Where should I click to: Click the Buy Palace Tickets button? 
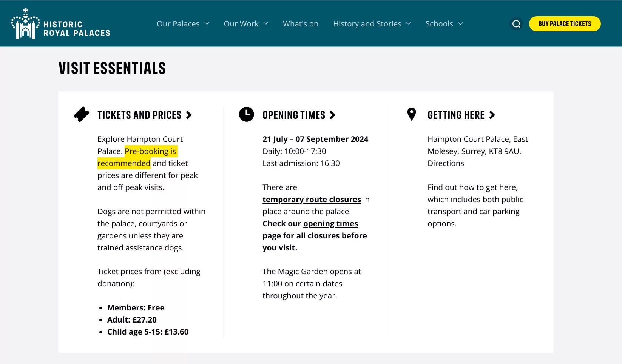[x=565, y=24]
